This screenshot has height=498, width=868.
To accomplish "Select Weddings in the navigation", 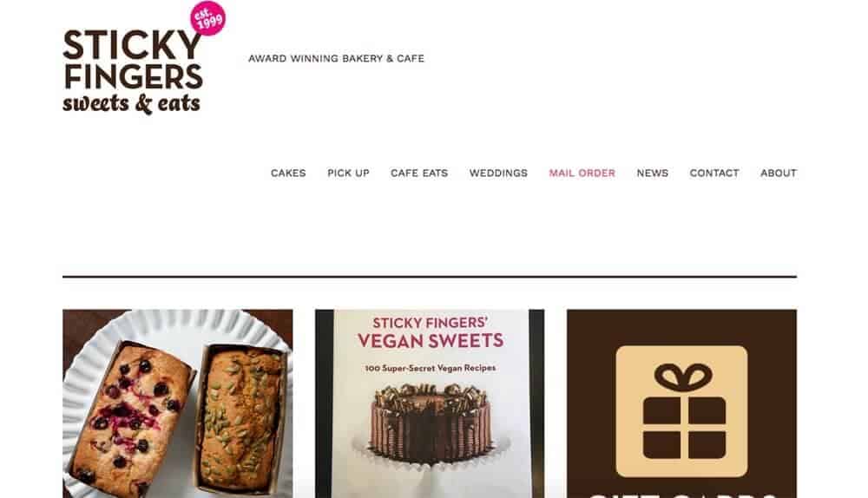I will (x=498, y=174).
